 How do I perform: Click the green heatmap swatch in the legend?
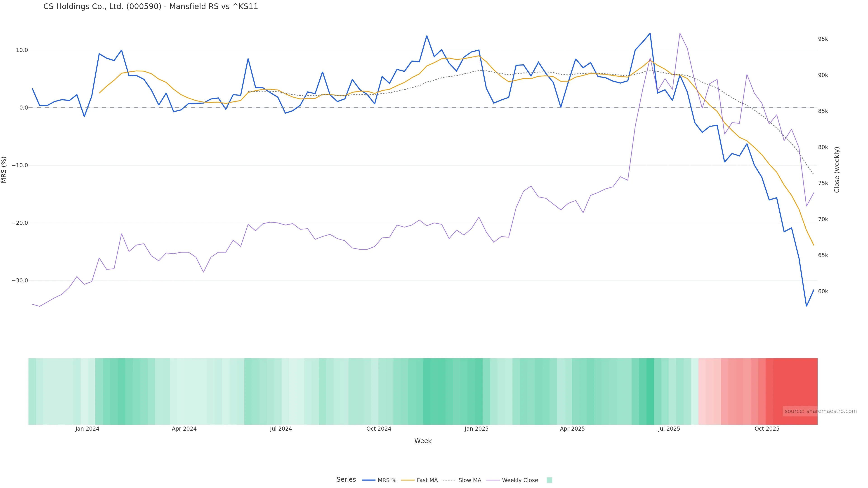coord(549,480)
